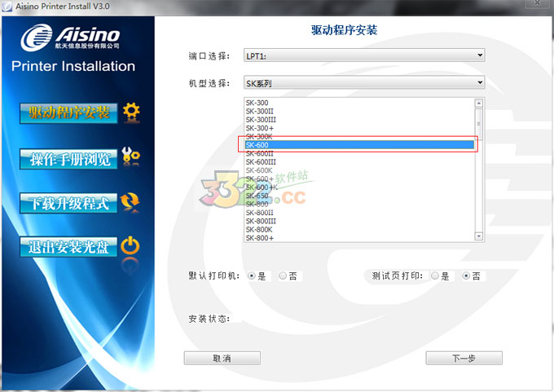The width and height of the screenshot is (554, 392).
Task: Click the wrench icon beside manual browsing
Action: (x=130, y=156)
